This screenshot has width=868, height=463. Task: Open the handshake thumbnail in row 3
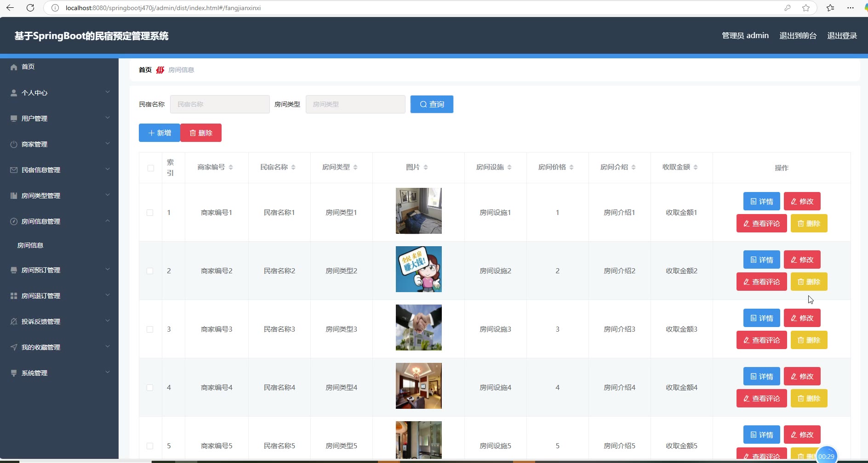point(419,327)
